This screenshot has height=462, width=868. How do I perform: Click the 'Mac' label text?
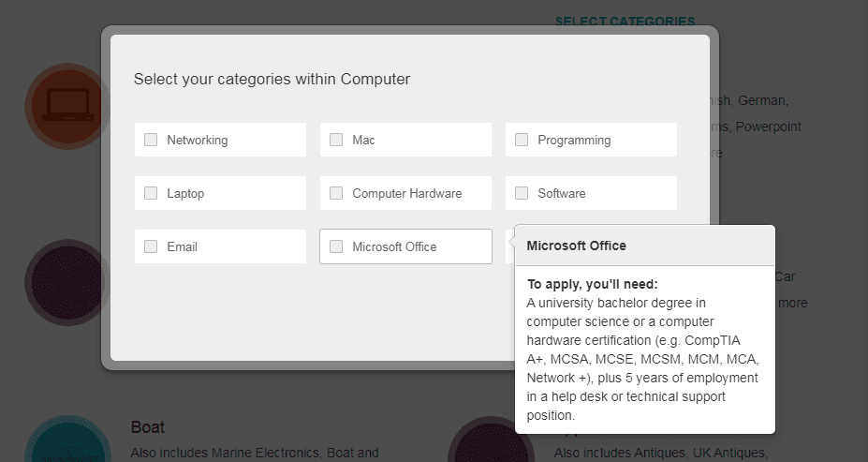[x=363, y=141]
